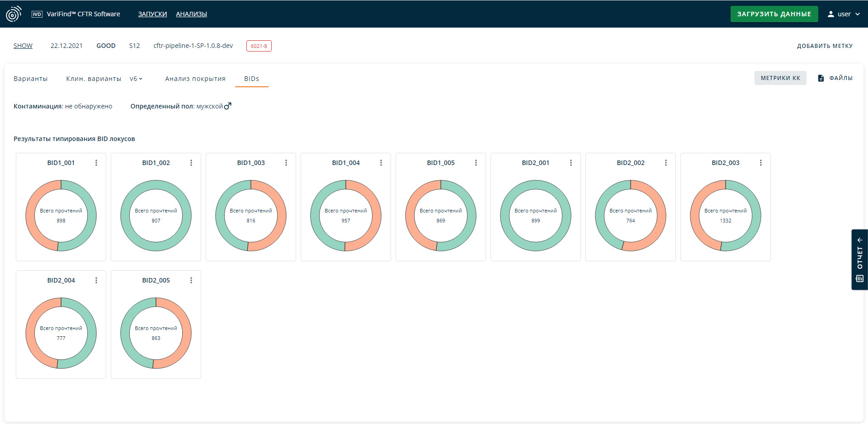Viewport: 868px width, 424px height.
Task: Open the kebab menu for BID2_003
Action: tap(761, 163)
